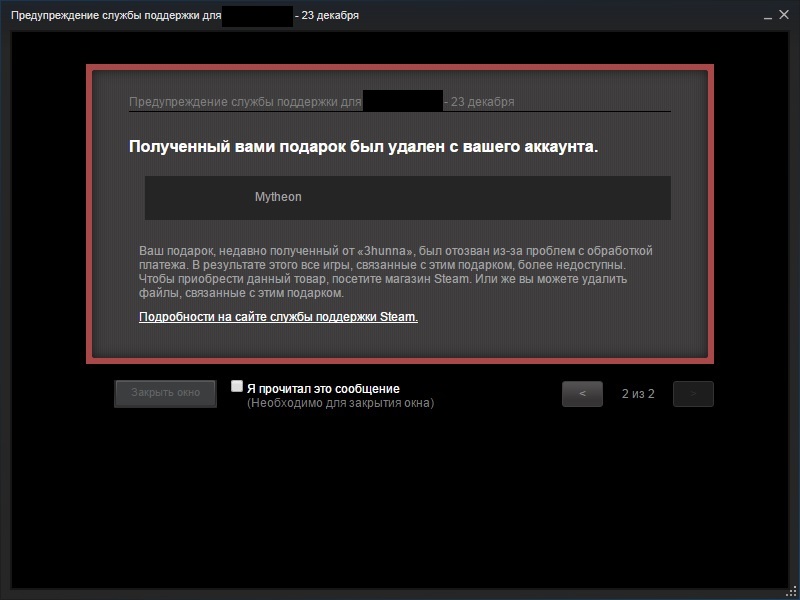Select the 'Mytheon' gift entry
This screenshot has height=600, width=800.
click(x=408, y=198)
